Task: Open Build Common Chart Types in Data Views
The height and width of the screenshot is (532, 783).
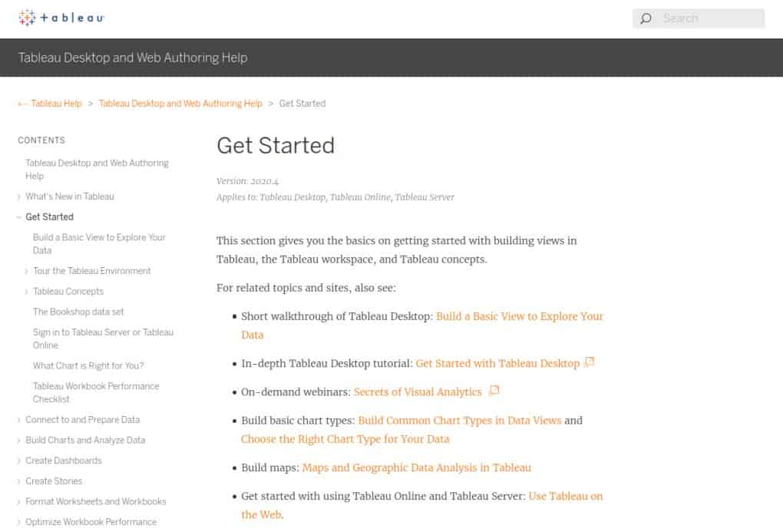Action: point(459,420)
